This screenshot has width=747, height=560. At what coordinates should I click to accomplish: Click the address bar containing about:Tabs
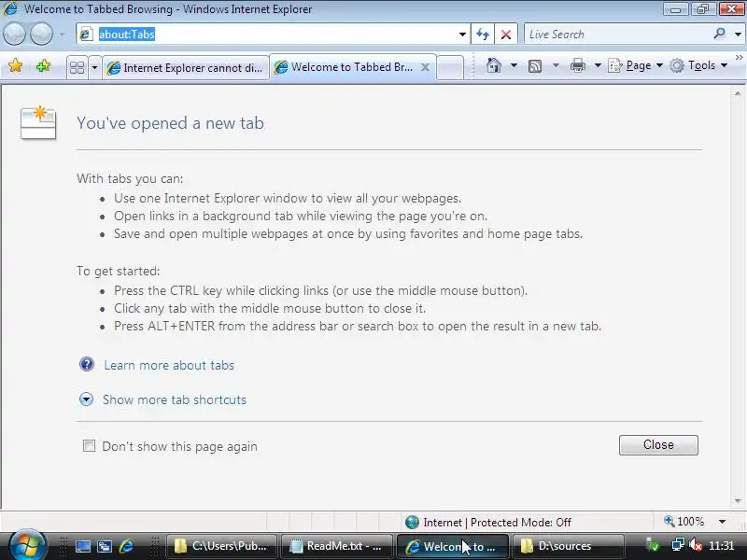coord(273,35)
